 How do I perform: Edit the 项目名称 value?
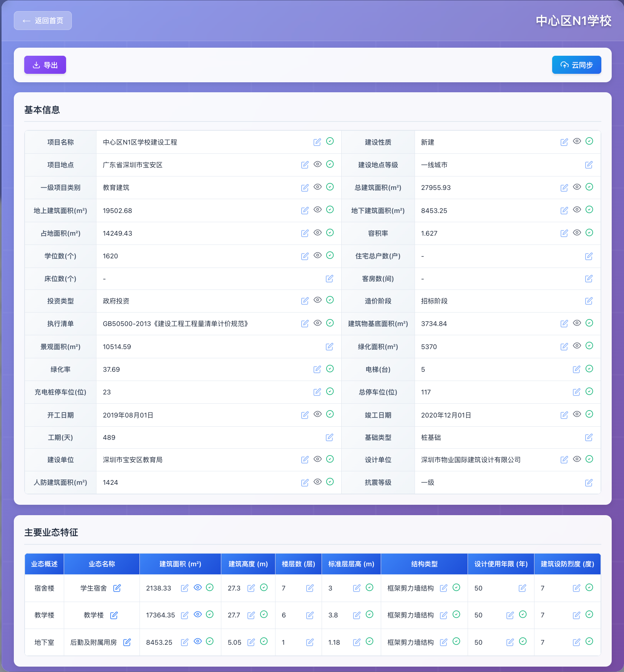tap(317, 142)
